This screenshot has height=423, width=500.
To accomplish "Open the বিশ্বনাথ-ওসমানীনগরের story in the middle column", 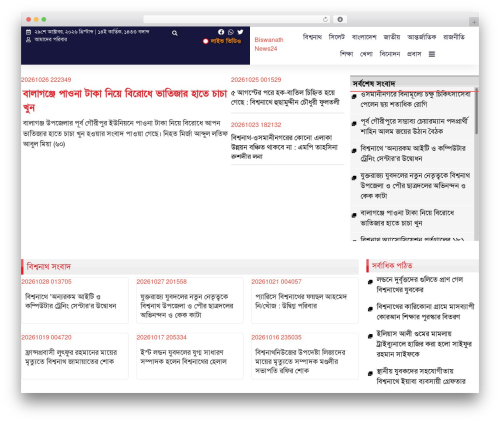I will tap(284, 147).
